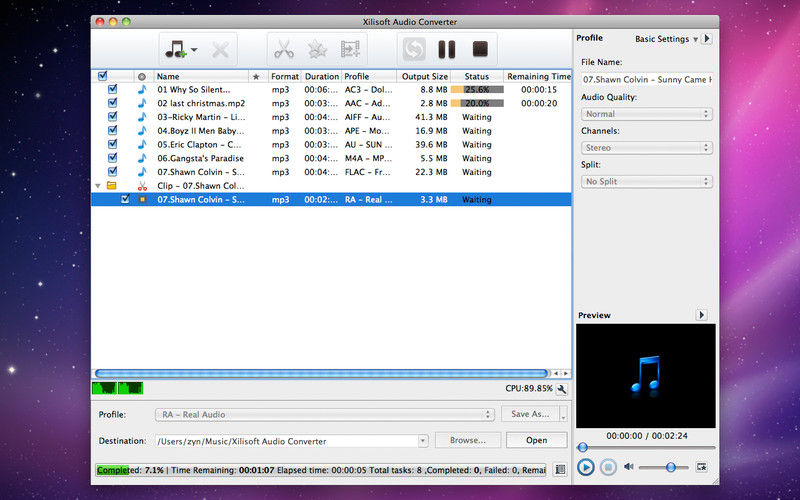Viewport: 800px width, 500px height.
Task: Click the clip icon in selected RA row
Action: point(142,199)
